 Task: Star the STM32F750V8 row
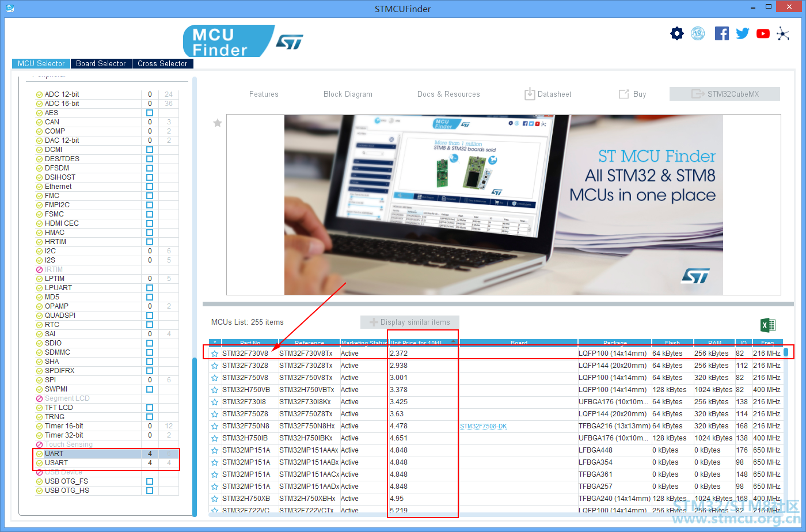click(215, 378)
